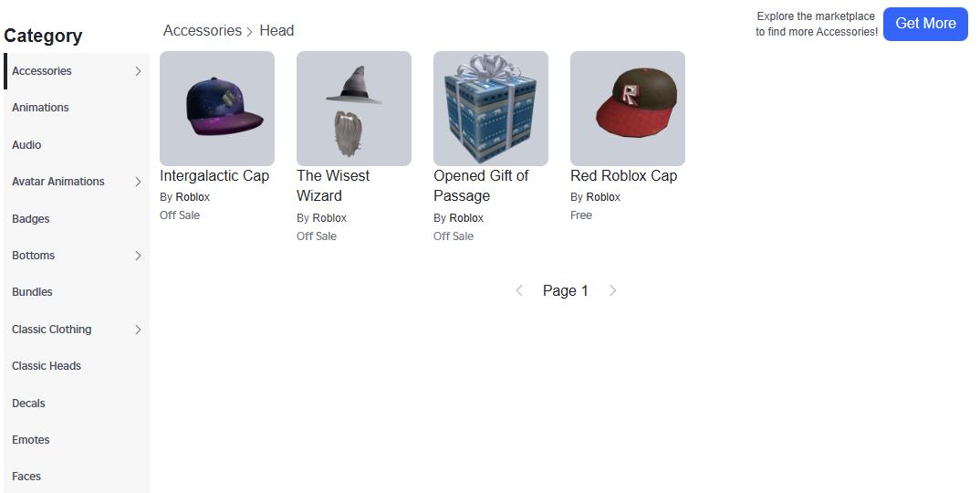Go to the next page arrow
This screenshot has width=980, height=493.
(612, 290)
